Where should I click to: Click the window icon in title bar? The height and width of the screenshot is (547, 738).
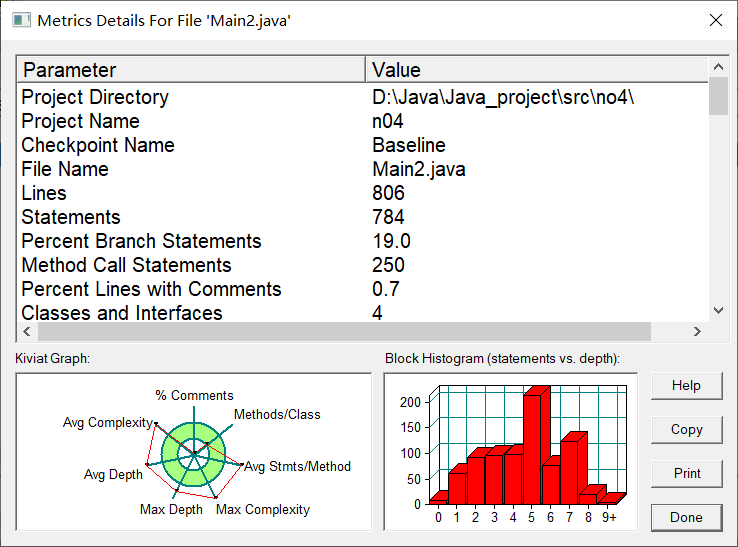tap(21, 20)
